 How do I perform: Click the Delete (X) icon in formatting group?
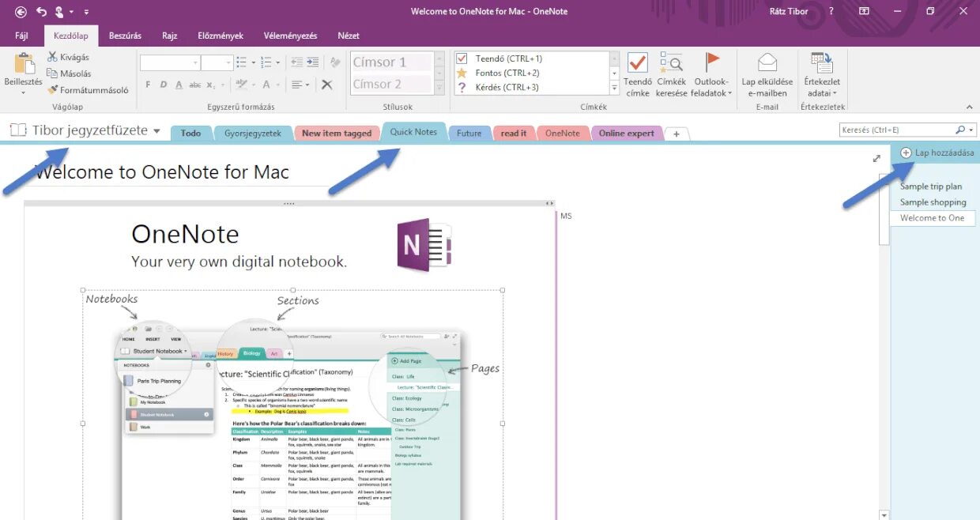[x=326, y=85]
